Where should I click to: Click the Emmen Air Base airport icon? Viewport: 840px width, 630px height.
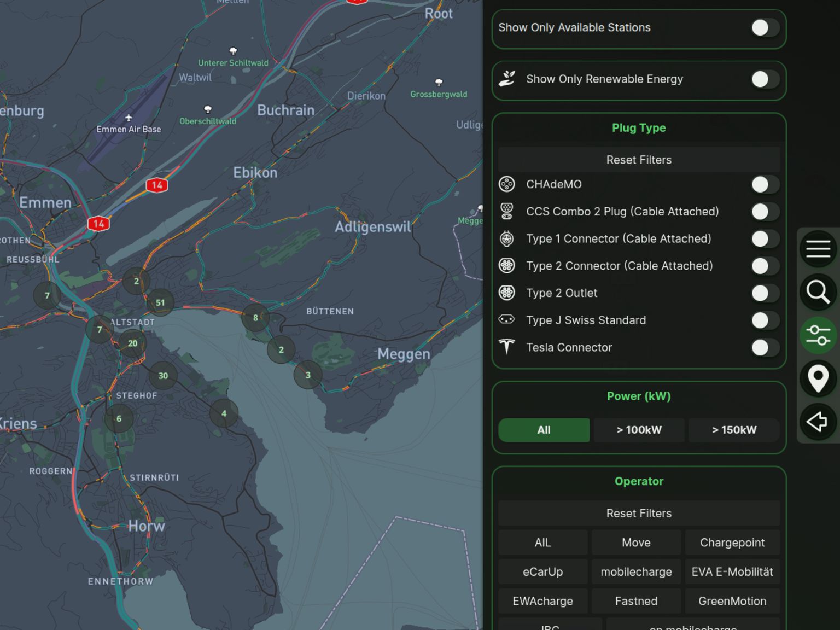129,118
